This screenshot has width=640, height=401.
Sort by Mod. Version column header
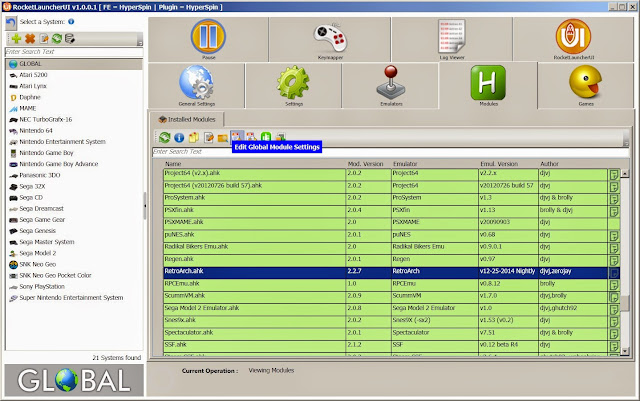click(368, 164)
